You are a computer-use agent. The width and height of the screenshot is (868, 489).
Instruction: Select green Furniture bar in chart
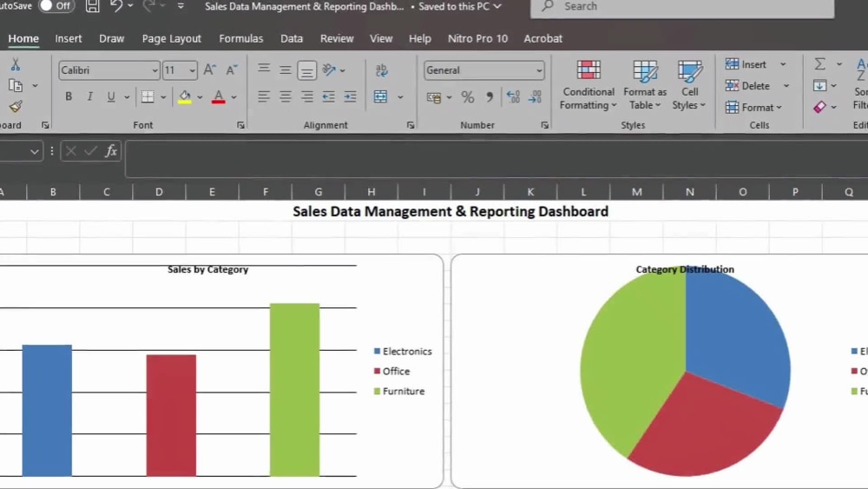[294, 390]
